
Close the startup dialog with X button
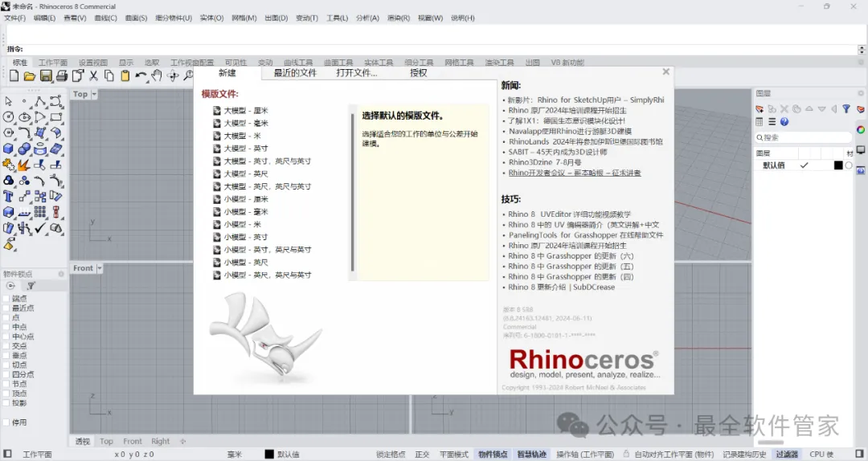point(666,72)
